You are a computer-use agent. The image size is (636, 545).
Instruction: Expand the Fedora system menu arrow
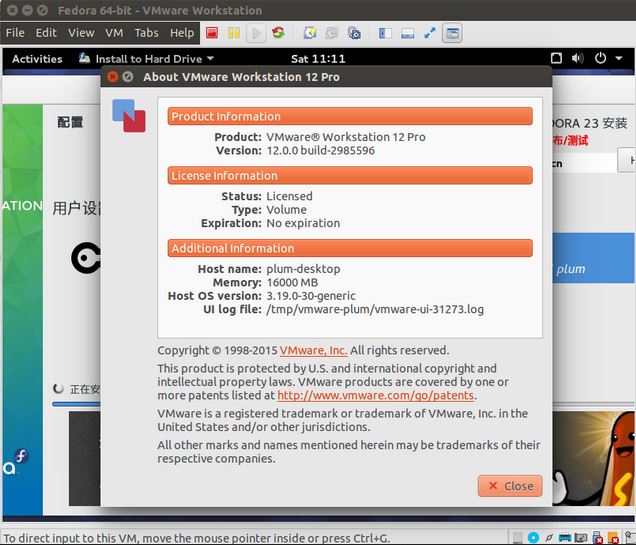click(619, 58)
